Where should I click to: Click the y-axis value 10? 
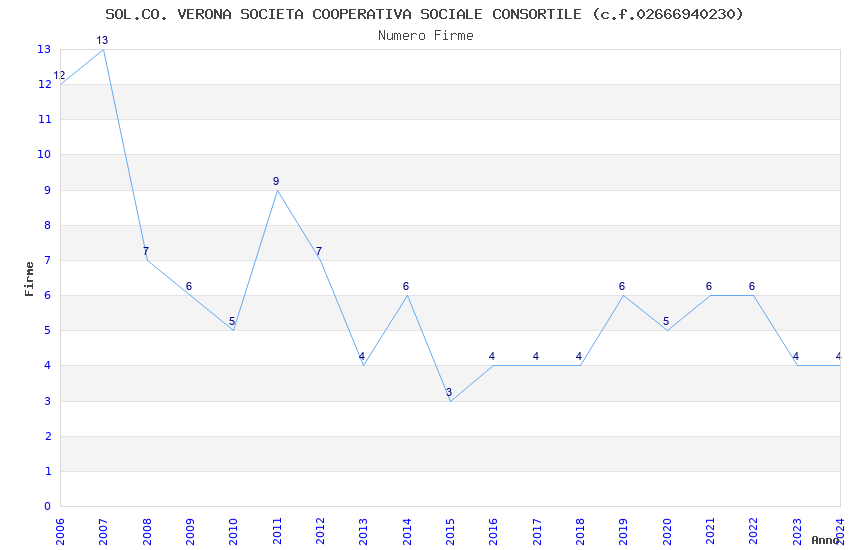[x=44, y=154]
